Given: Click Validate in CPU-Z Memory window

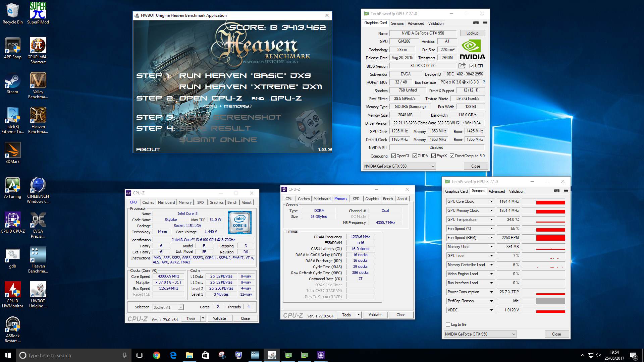Looking at the screenshot, I should (x=375, y=315).
